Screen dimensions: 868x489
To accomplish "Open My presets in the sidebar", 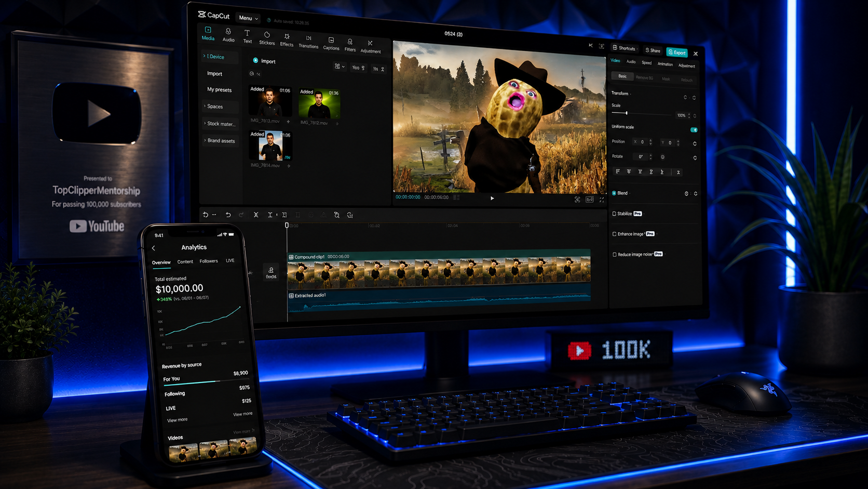I will click(x=219, y=90).
